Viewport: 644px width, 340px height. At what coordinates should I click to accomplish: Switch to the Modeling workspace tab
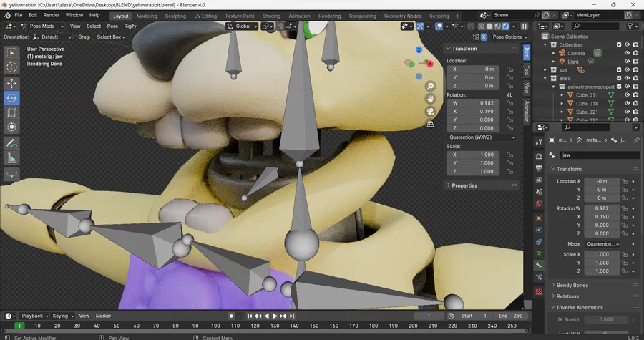(147, 16)
